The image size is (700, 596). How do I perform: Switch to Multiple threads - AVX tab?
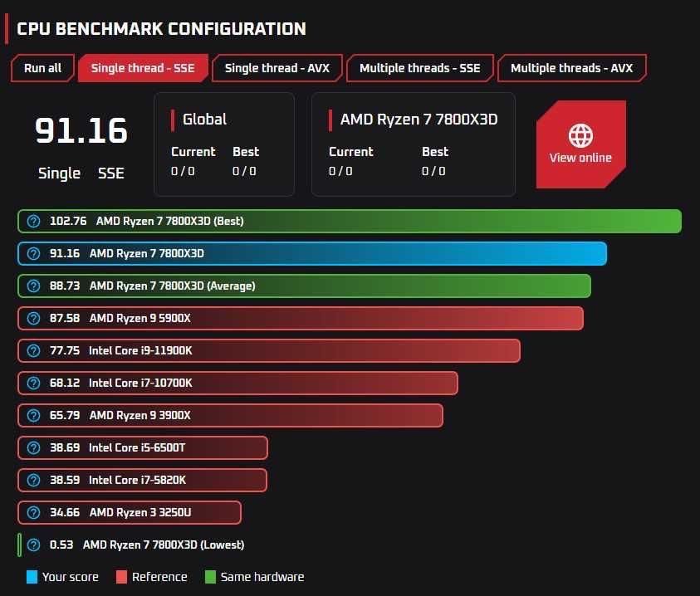(571, 68)
